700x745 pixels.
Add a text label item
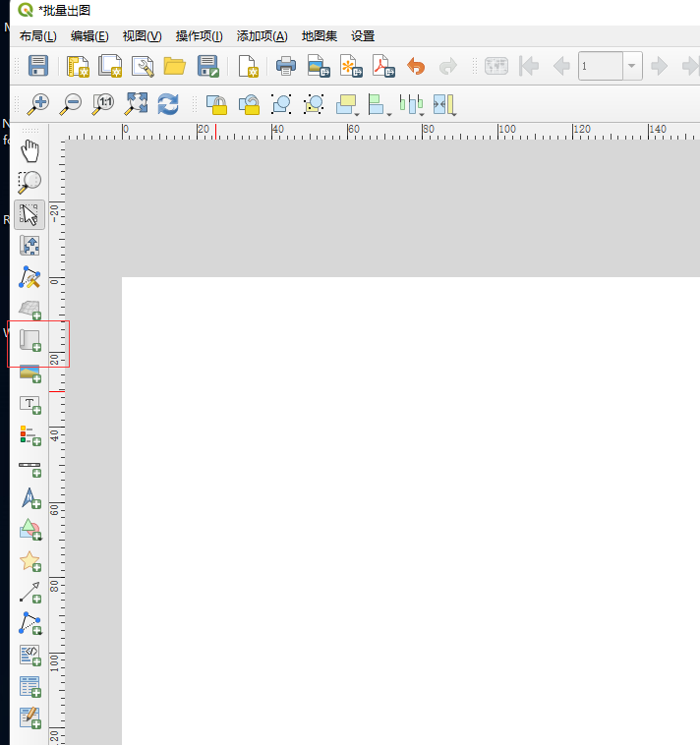29,405
